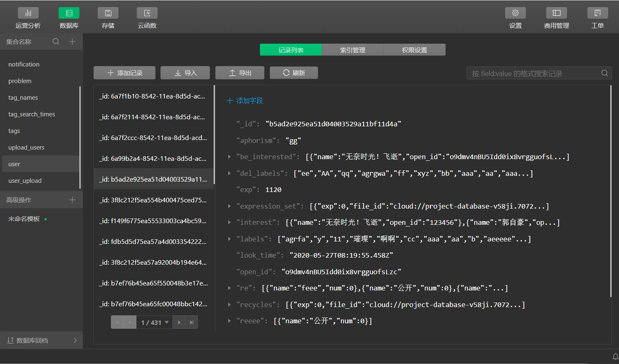Select record _id: b7ef76b45ea65f550048b3e17e
619x364 pixels.
click(x=153, y=283)
